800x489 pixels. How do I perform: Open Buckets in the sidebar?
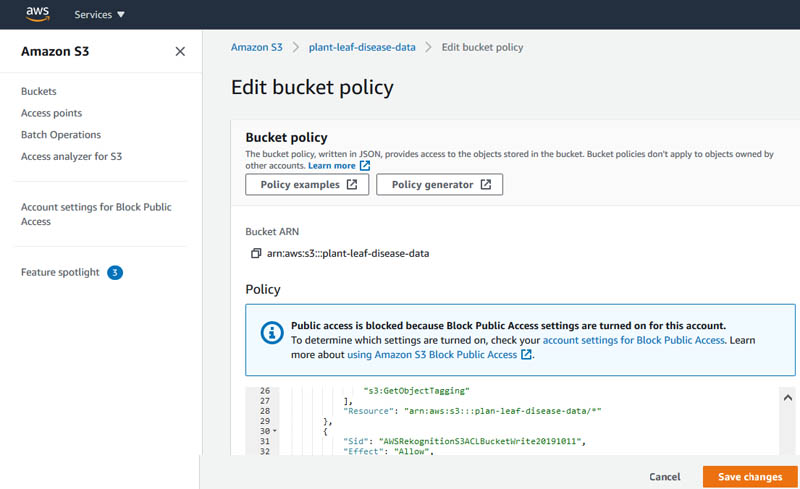pos(39,91)
